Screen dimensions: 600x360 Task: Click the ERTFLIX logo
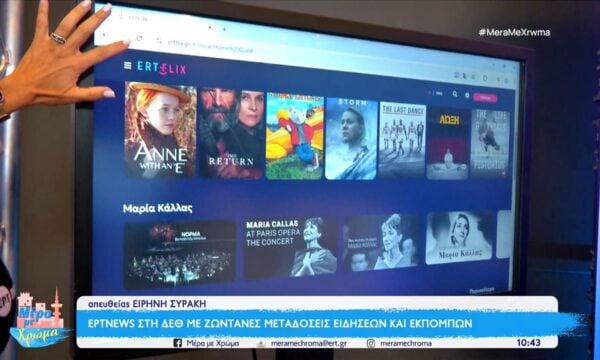click(x=162, y=68)
